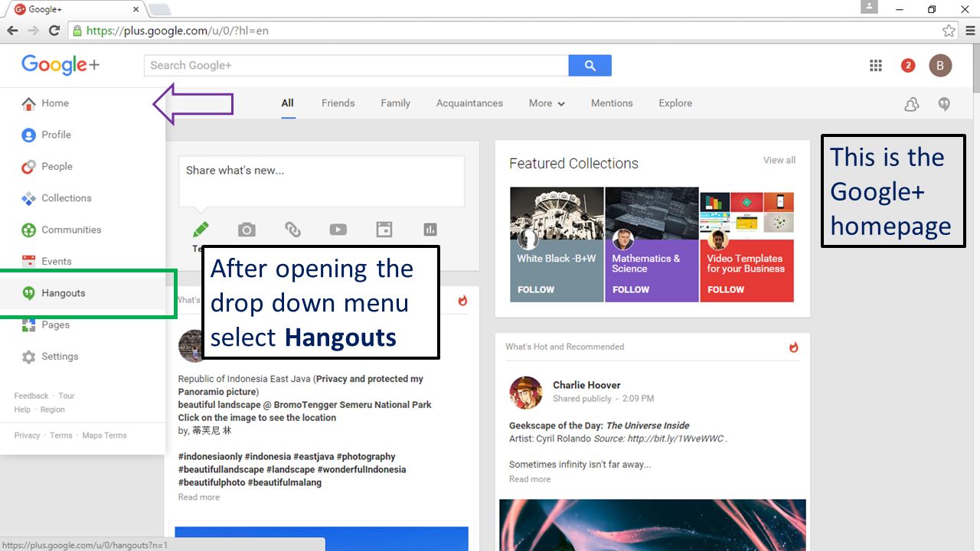
Task: Attach a link with the chain icon
Action: tap(292, 230)
